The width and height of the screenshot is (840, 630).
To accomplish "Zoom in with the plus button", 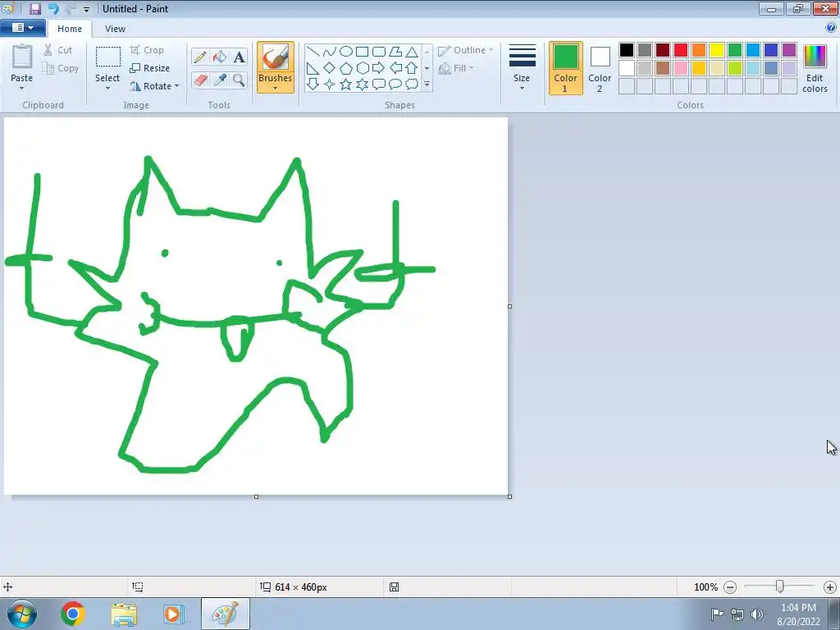I will pyautogui.click(x=830, y=587).
